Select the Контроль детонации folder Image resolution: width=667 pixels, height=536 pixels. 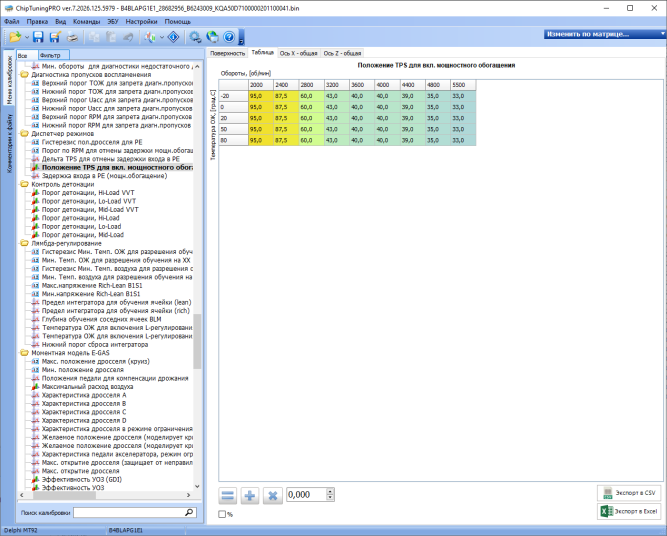63,184
